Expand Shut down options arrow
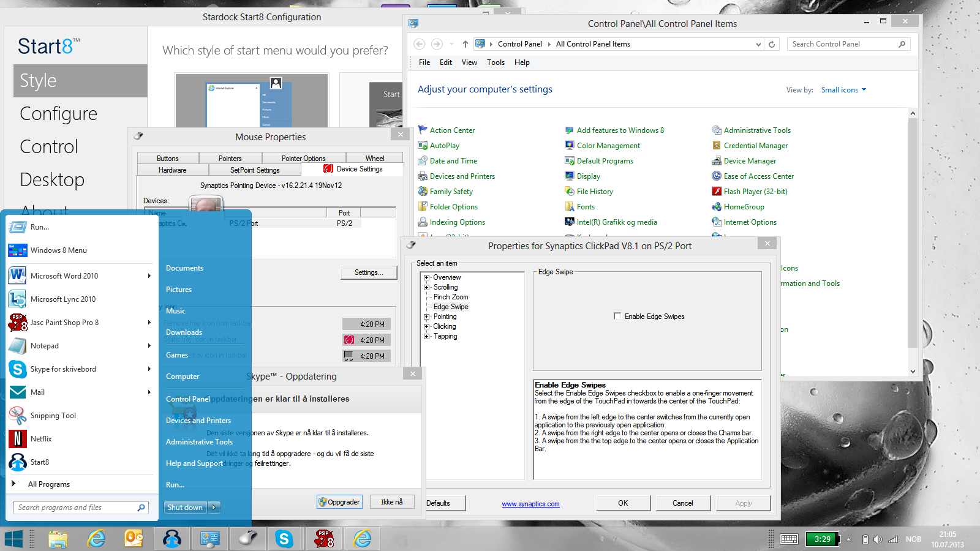This screenshot has width=980, height=551. 214,508
